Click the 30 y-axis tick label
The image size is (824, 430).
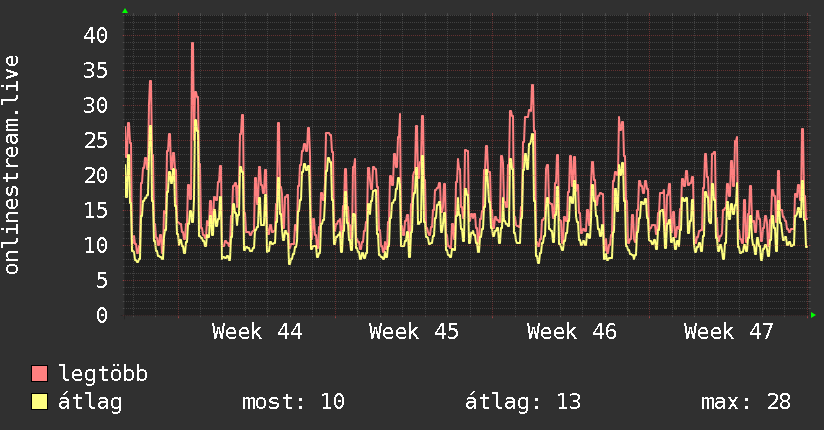[x=96, y=105]
